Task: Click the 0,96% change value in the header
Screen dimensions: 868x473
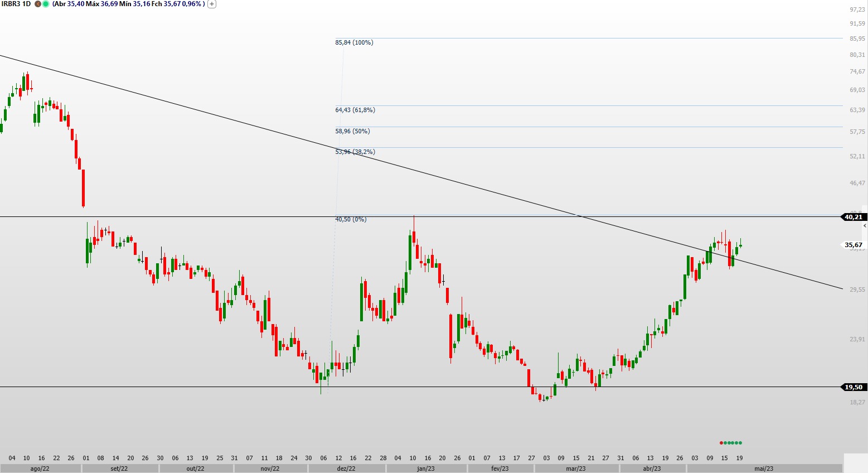Action: coord(191,4)
